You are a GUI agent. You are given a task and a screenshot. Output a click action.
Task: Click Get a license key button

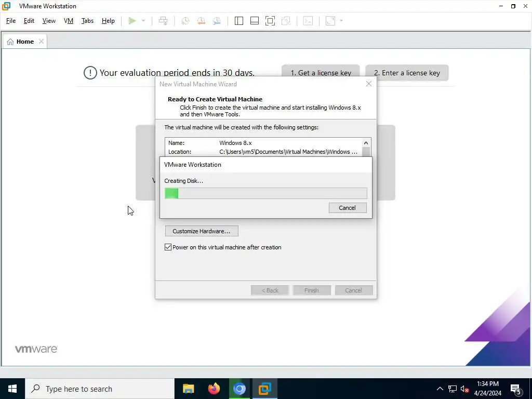click(x=321, y=73)
